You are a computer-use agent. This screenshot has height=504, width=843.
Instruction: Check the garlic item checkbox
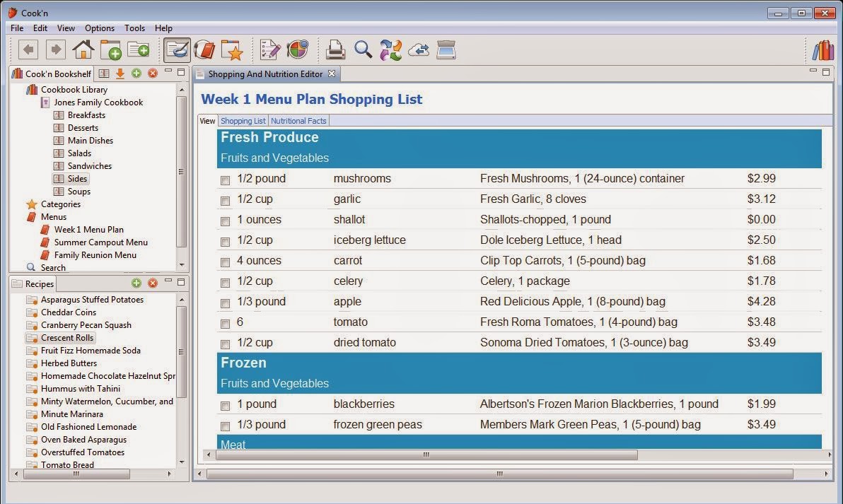[x=226, y=201]
